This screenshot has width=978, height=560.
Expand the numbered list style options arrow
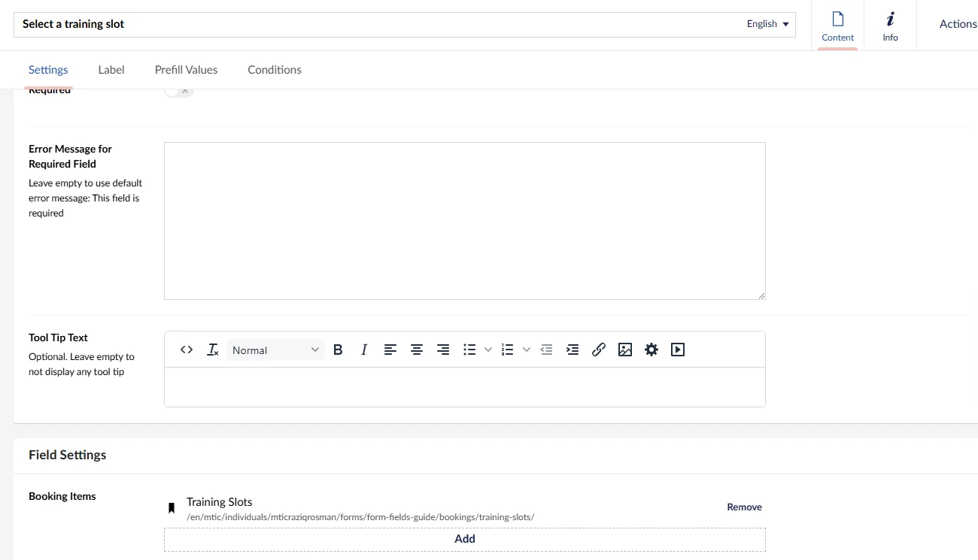(527, 350)
